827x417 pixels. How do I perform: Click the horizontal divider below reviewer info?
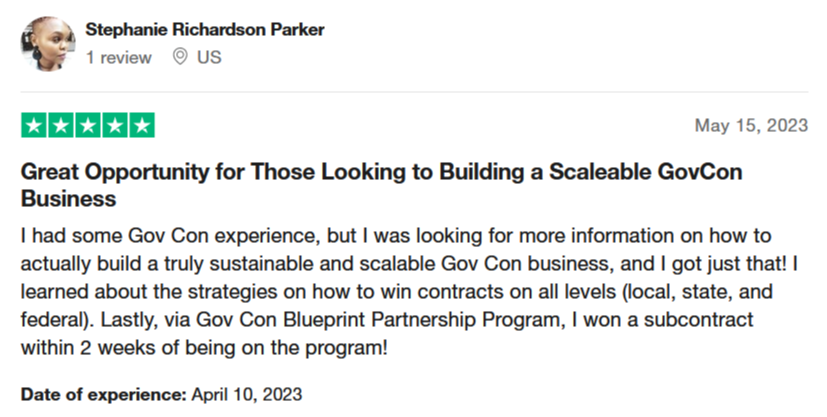tap(414, 92)
